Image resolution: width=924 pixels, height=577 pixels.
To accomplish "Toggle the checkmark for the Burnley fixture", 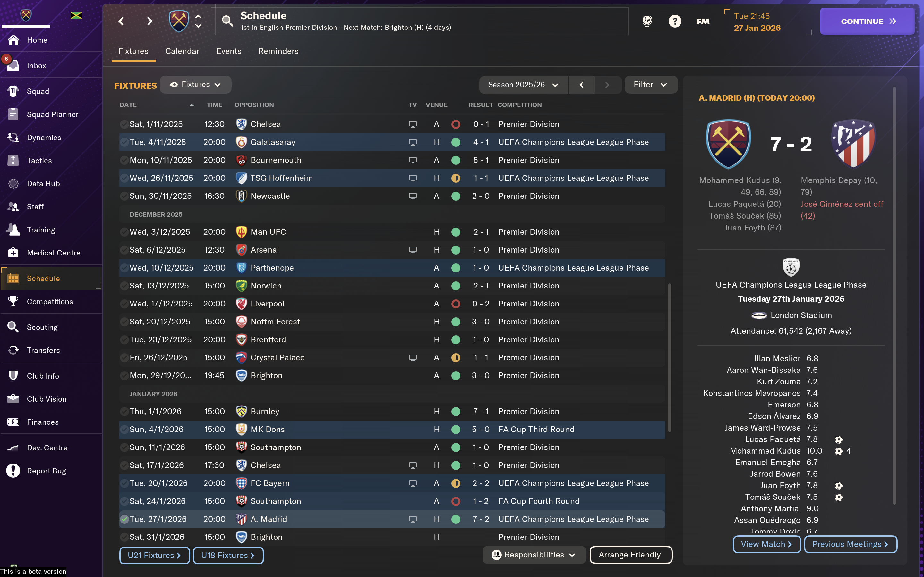I will pyautogui.click(x=124, y=411).
